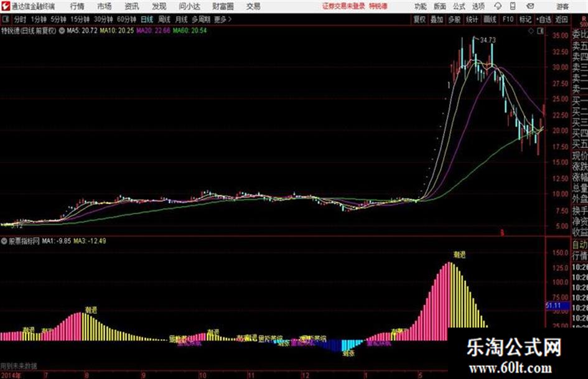Expand the 股票指标网 indicator circle dropdown

tap(4, 241)
